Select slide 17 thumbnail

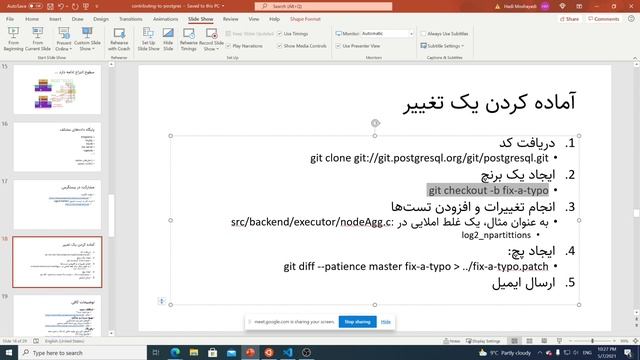click(x=57, y=204)
